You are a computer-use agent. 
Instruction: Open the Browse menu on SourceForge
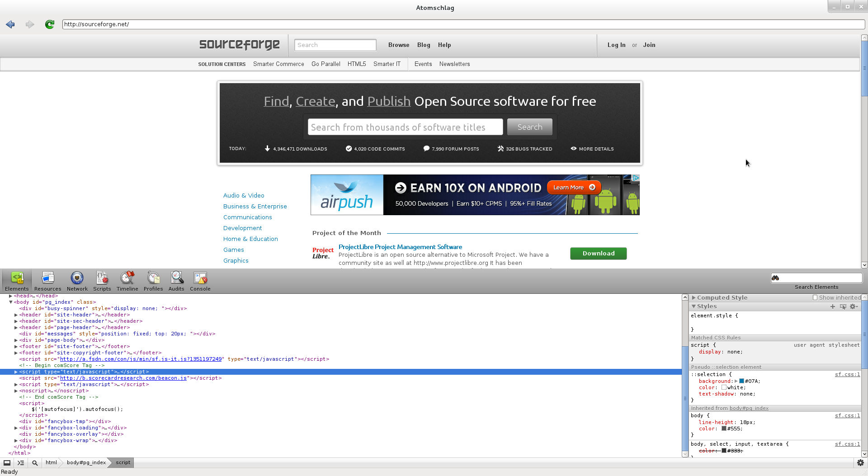click(x=398, y=45)
